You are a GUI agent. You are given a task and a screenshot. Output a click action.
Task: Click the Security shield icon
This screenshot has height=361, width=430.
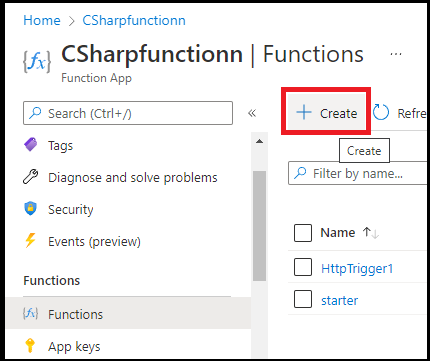30,209
